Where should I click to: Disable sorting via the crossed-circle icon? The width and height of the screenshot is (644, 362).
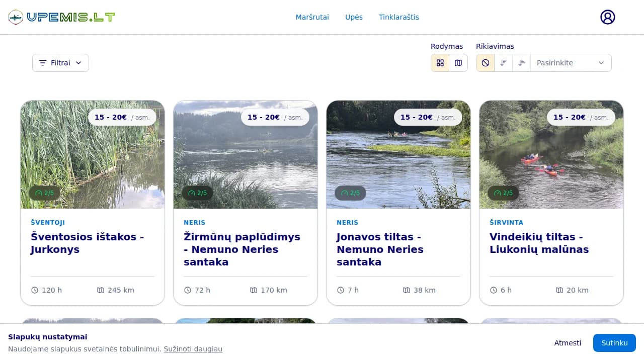[x=485, y=63]
